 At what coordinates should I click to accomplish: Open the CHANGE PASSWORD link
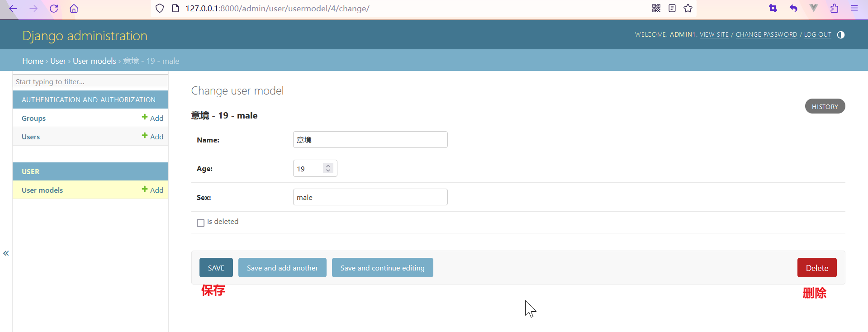coord(766,34)
